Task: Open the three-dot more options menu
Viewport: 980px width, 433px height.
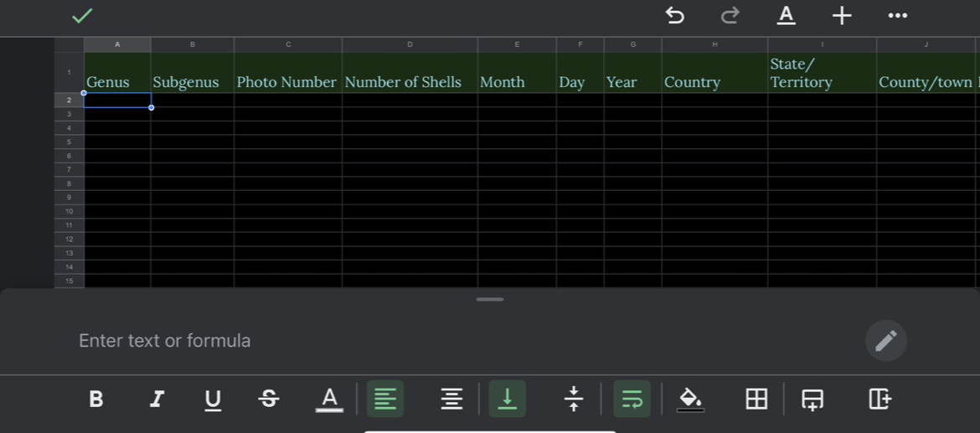Action: click(897, 16)
